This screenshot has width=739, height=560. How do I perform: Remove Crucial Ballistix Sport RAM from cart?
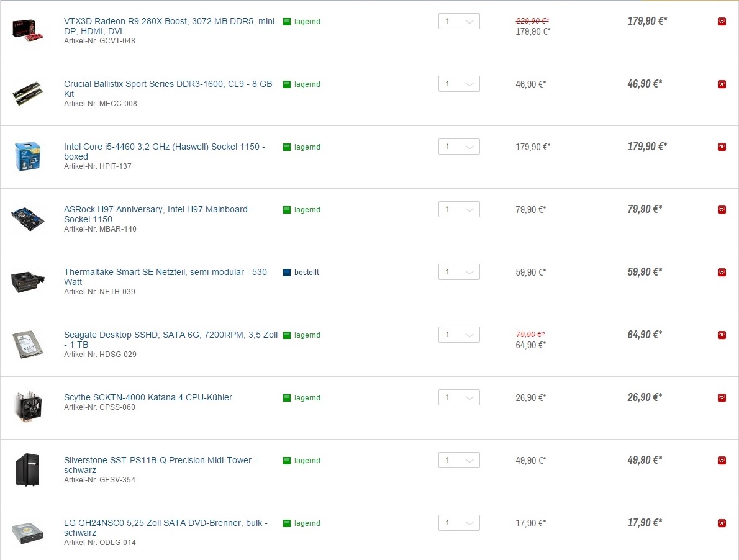pos(722,84)
